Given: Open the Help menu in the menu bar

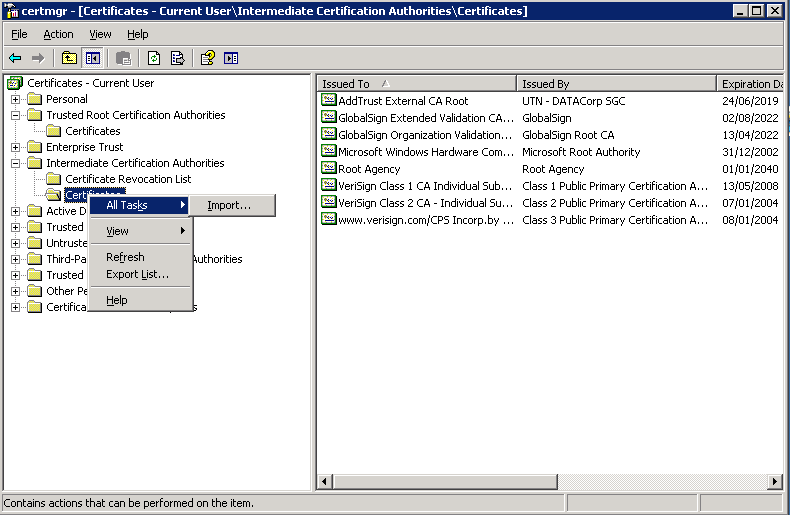Looking at the screenshot, I should tap(138, 34).
